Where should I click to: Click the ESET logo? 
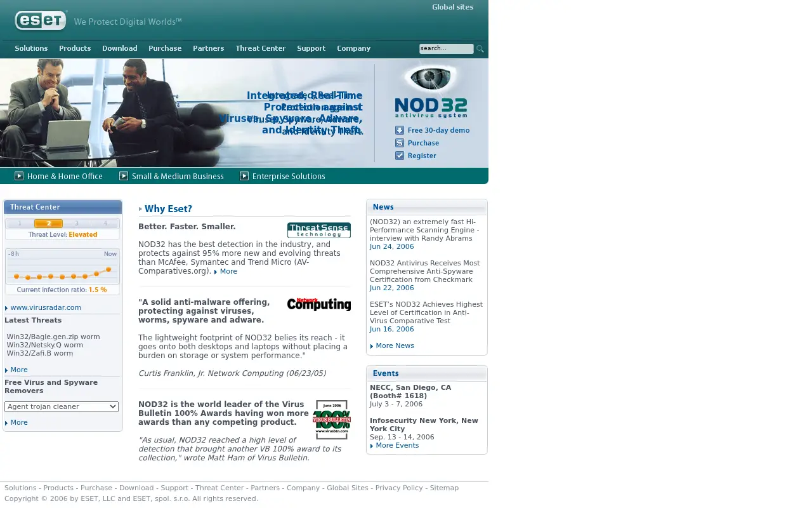tap(41, 20)
